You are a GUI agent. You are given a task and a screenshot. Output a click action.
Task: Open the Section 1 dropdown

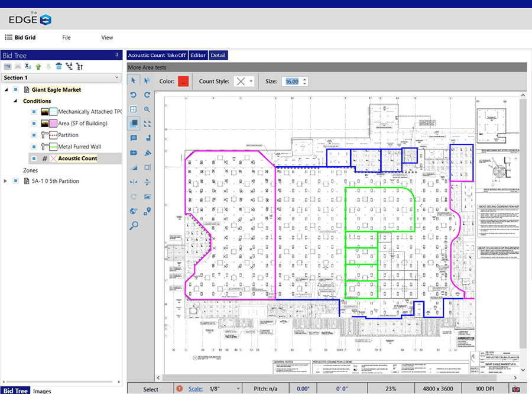pyautogui.click(x=116, y=77)
